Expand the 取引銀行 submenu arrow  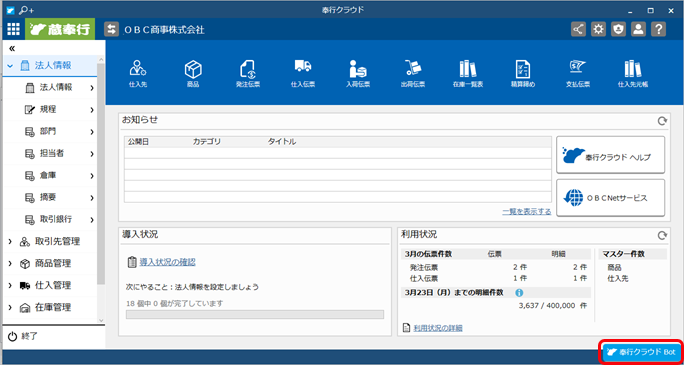(92, 219)
